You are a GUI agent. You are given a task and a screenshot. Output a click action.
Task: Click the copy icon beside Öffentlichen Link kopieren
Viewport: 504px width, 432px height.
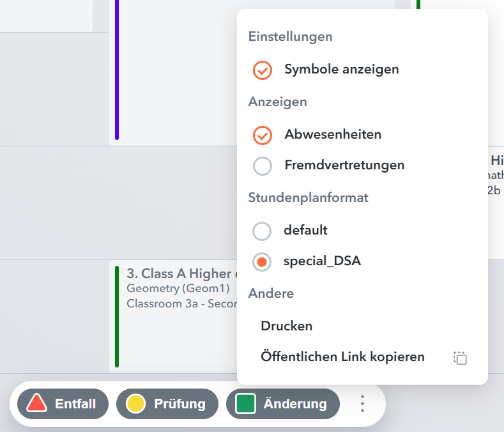point(460,358)
